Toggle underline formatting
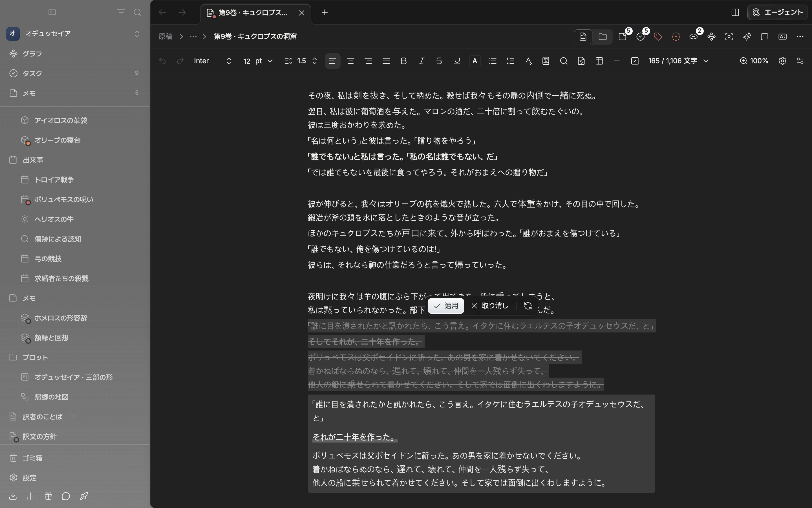812x508 pixels. coord(457,61)
